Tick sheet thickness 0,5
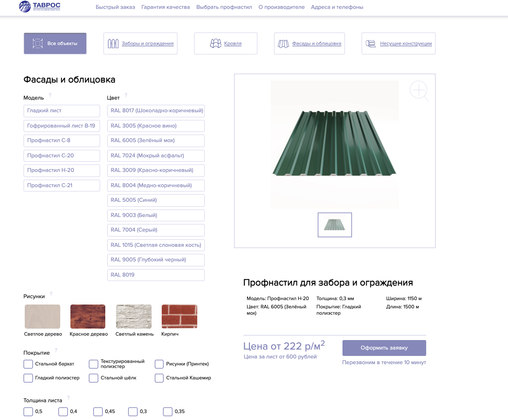508x420 pixels. point(28,412)
